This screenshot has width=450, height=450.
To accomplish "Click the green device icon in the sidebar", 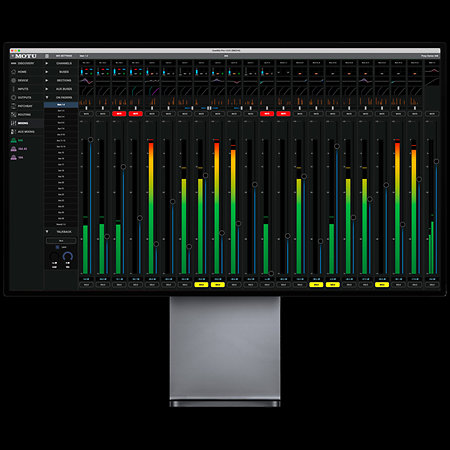I will (14, 140).
